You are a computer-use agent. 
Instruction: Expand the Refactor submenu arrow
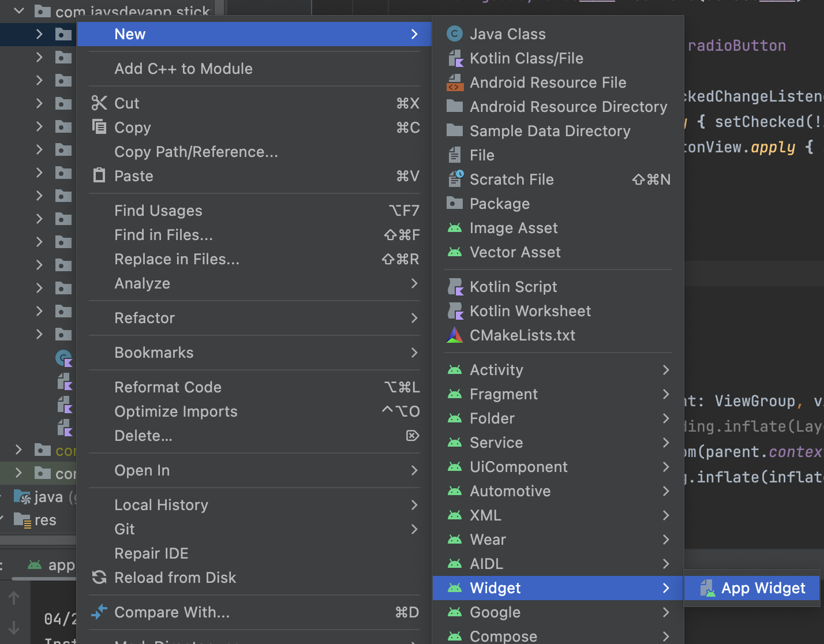414,318
